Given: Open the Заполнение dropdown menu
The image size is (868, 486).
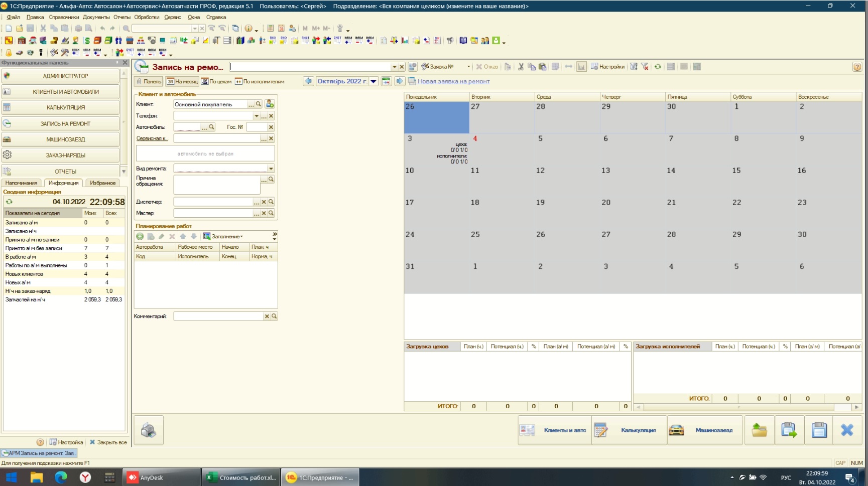Looking at the screenshot, I should tap(223, 236).
